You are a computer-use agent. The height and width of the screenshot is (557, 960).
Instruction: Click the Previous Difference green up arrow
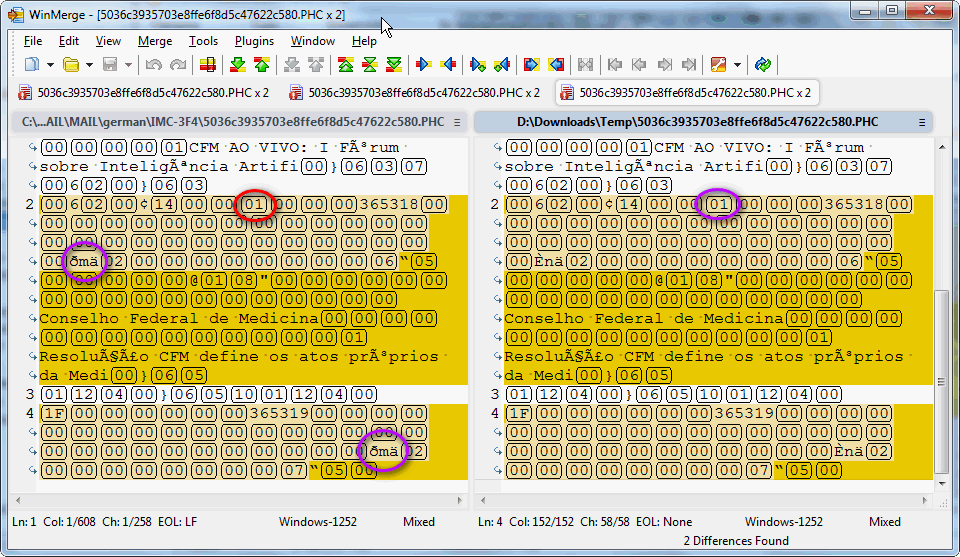point(262,65)
